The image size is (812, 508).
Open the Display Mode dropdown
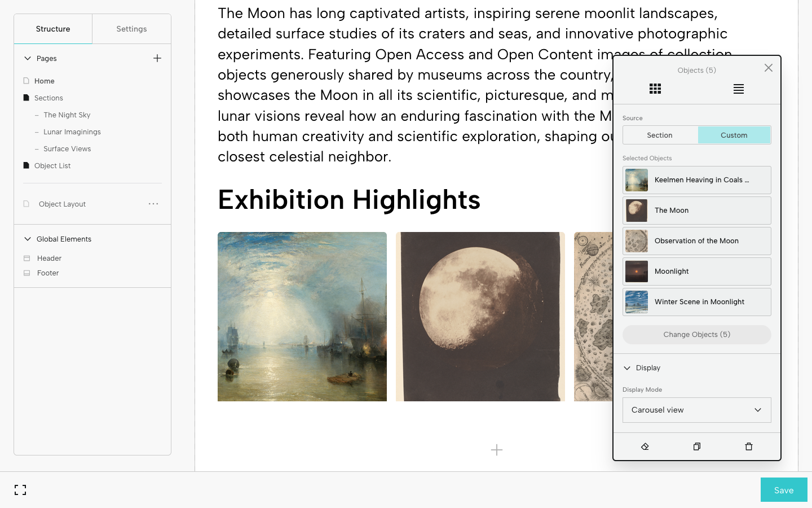[696, 410]
